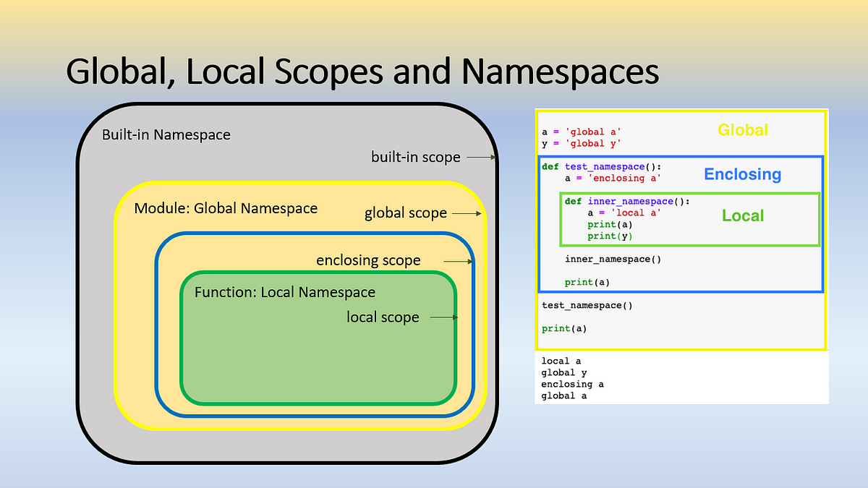Click the "enclosing scope" label
868x488 pixels.
click(x=368, y=260)
